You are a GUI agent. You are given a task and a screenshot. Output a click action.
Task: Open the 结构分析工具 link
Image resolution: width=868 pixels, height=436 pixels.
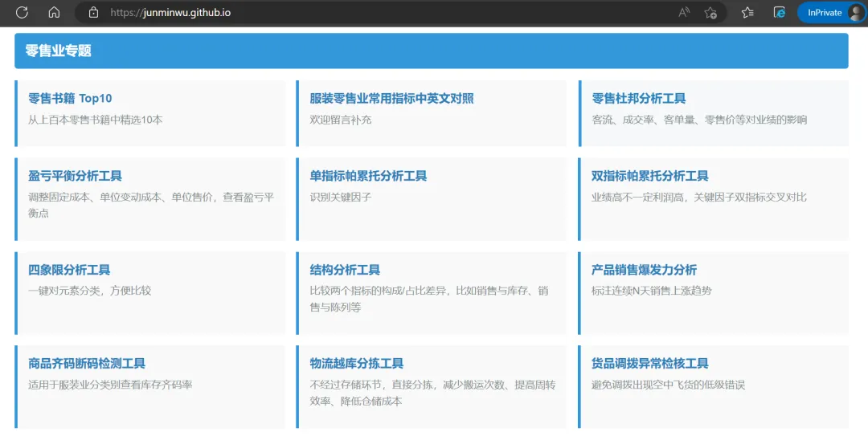tap(345, 270)
